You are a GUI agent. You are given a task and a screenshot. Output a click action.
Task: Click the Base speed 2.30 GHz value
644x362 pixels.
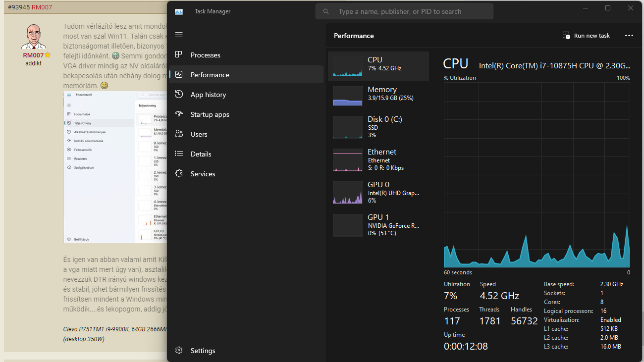coord(612,284)
